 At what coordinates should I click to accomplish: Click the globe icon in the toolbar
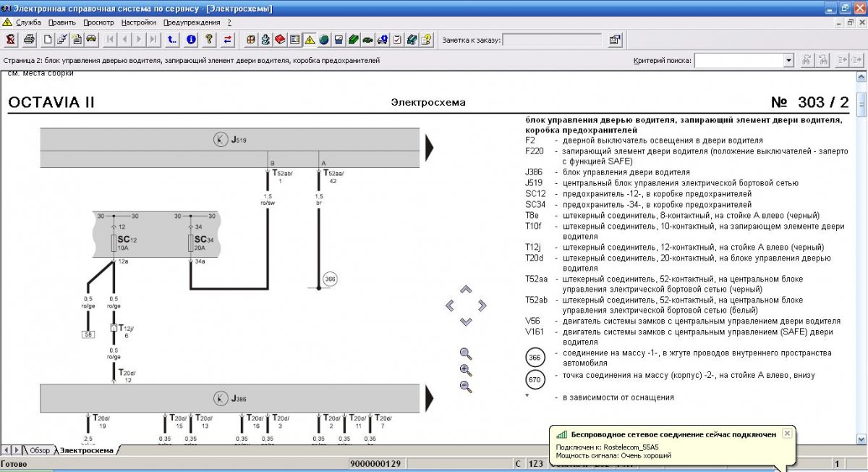pyautogui.click(x=323, y=39)
